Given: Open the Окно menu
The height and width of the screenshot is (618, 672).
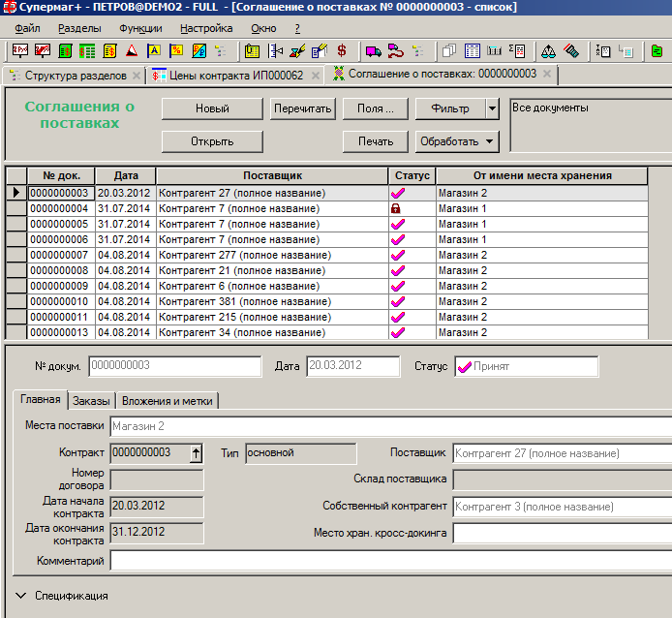Looking at the screenshot, I should (263, 29).
